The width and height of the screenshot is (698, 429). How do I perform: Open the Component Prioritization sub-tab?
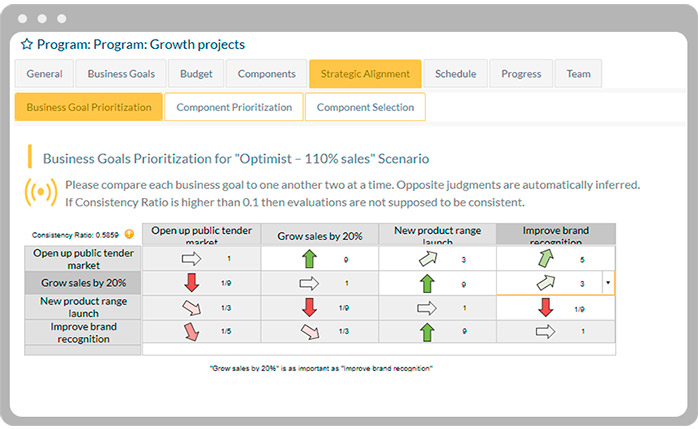234,107
